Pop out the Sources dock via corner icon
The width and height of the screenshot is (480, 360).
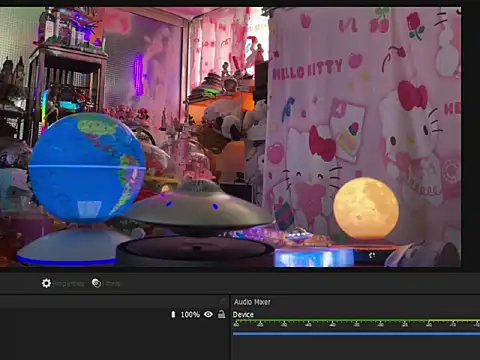[x=222, y=301]
